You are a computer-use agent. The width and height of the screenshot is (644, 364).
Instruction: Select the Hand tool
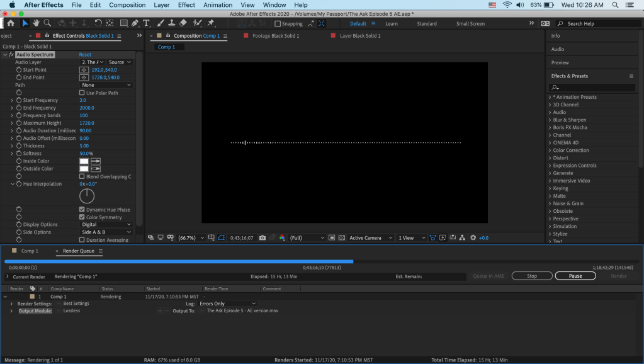coord(37,23)
